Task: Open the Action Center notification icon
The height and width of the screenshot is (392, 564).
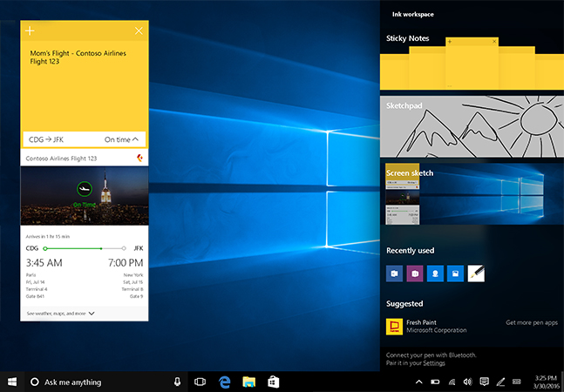Action: tap(484, 382)
